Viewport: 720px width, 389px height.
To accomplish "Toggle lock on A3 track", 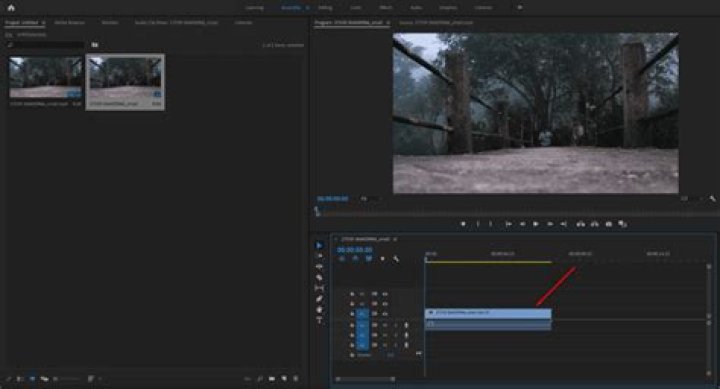I will [352, 345].
